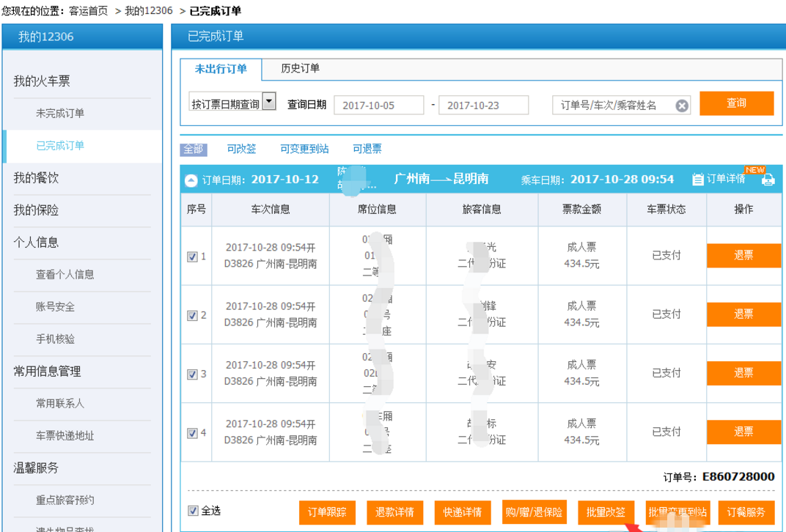The image size is (786, 532).
Task: Focus the 订单号/车次/乘客姓名 search box
Action: point(613,106)
